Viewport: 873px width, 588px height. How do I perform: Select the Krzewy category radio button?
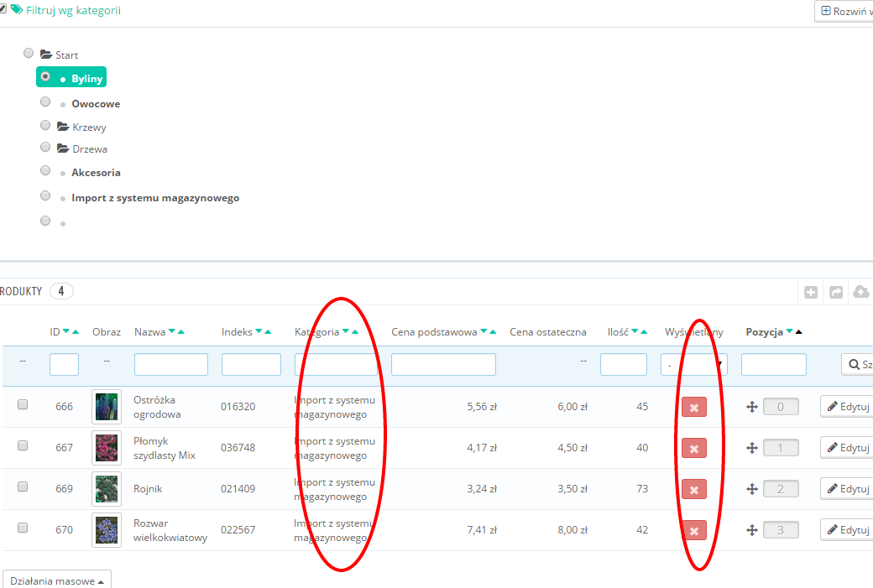[45, 125]
